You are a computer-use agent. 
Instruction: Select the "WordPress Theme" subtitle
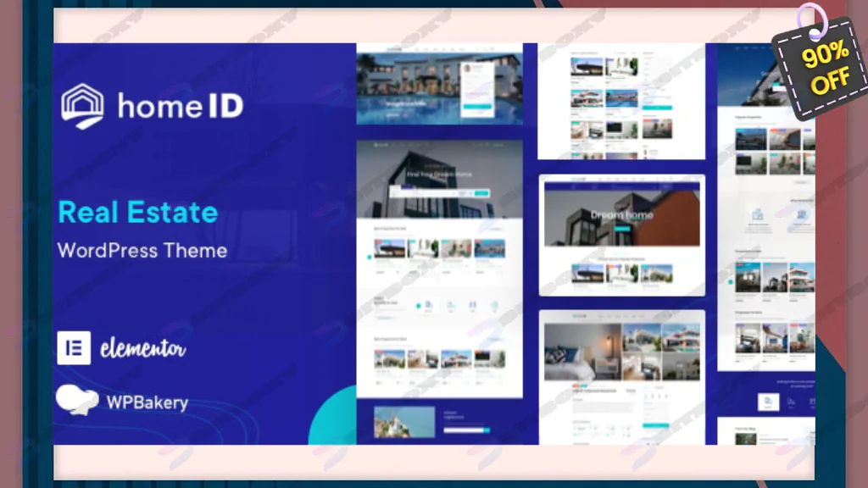pos(142,251)
